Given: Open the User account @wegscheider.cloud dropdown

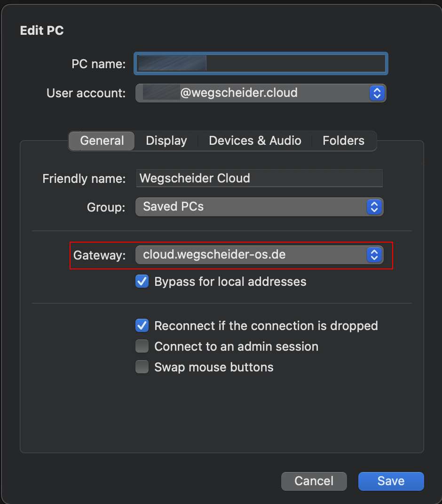Looking at the screenshot, I should point(260,93).
